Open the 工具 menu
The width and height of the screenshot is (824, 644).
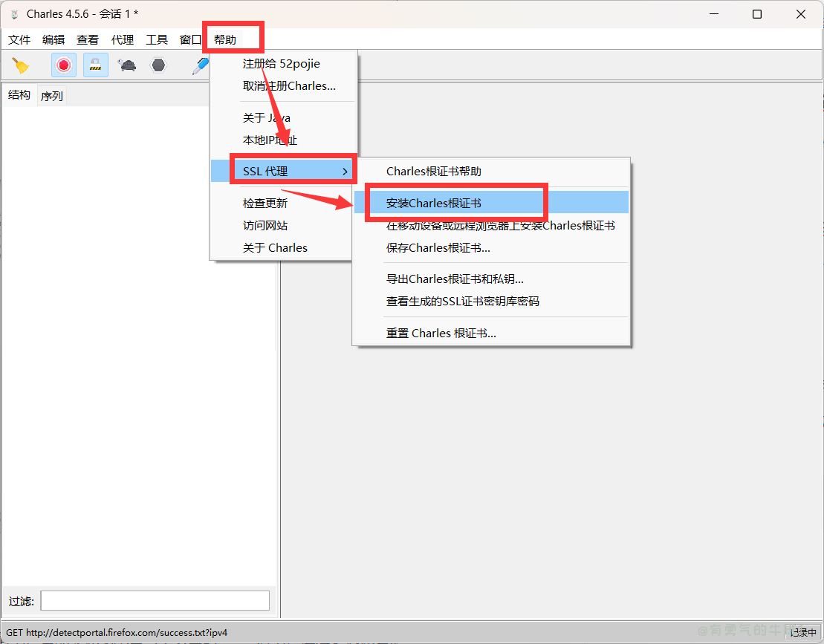(x=157, y=40)
